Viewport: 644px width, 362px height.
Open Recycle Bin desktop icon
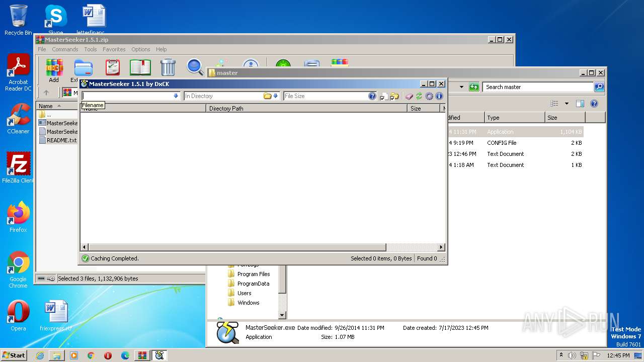pyautogui.click(x=18, y=20)
